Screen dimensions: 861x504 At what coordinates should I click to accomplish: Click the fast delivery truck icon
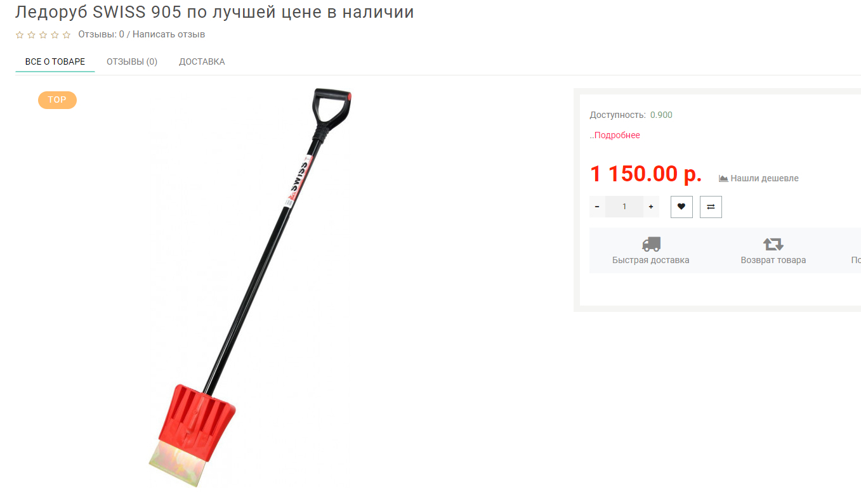click(651, 244)
